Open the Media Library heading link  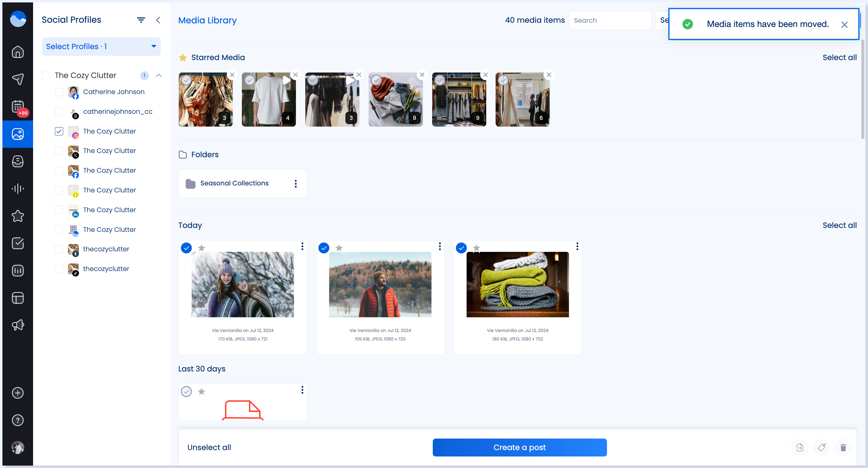click(207, 20)
